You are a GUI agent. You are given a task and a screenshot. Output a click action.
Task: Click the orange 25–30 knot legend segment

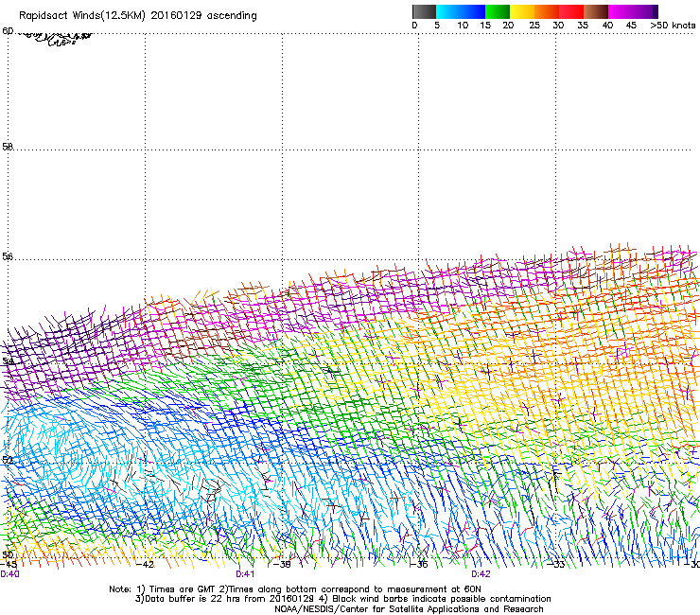(x=547, y=11)
